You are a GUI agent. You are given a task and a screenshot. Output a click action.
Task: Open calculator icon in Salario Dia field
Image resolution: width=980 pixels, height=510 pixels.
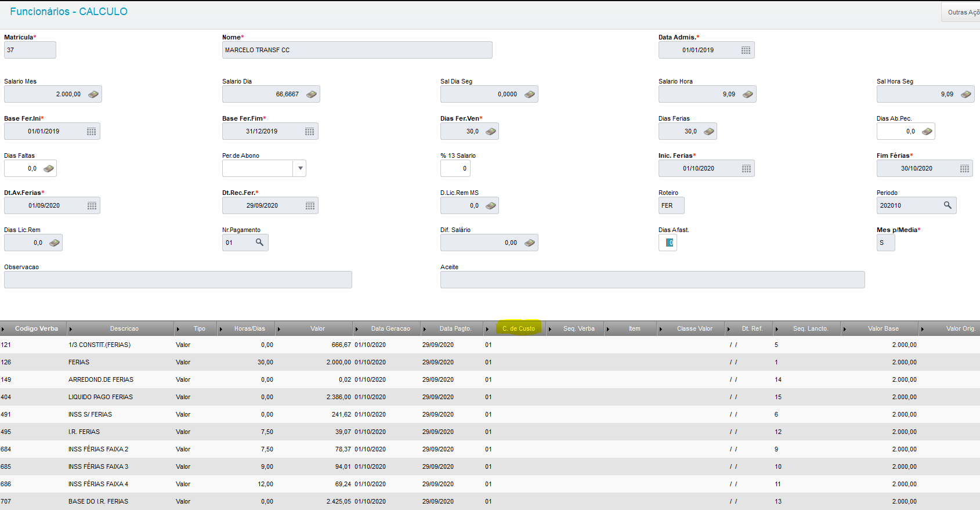(311, 95)
